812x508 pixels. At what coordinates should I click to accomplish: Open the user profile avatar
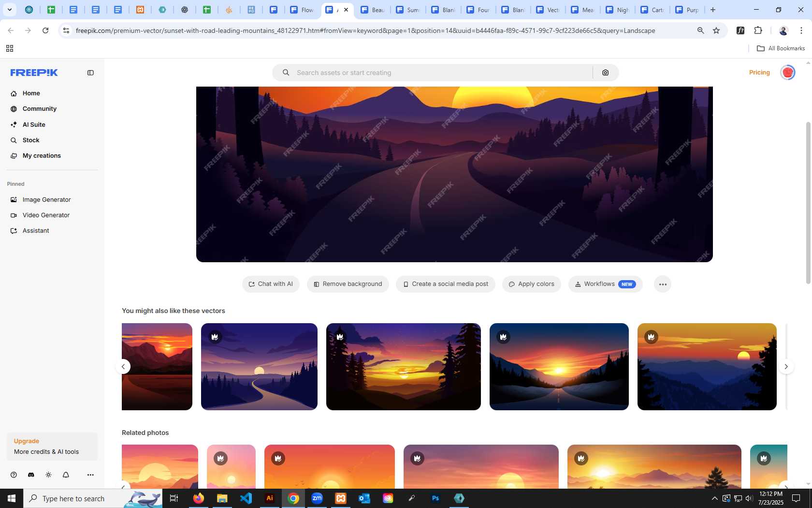tap(788, 73)
